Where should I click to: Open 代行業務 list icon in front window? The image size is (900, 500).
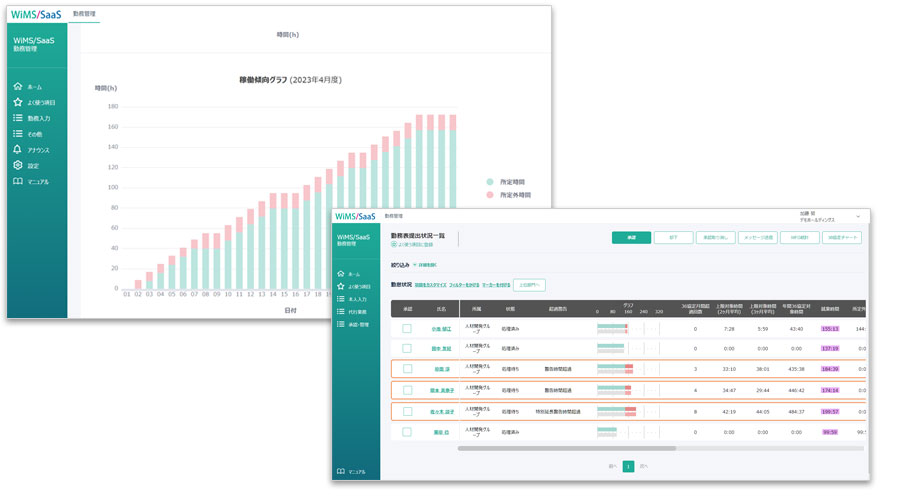(x=341, y=312)
